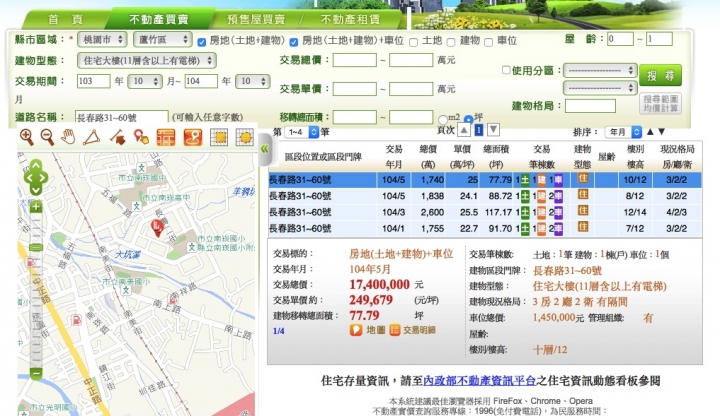The width and height of the screenshot is (720, 416).
Task: Click the 道路名稱 road name field
Action: (x=121, y=118)
